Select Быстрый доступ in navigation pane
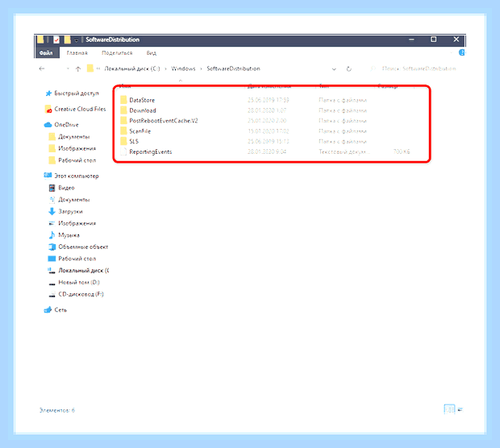Image resolution: width=500 pixels, height=448 pixels. point(77,93)
